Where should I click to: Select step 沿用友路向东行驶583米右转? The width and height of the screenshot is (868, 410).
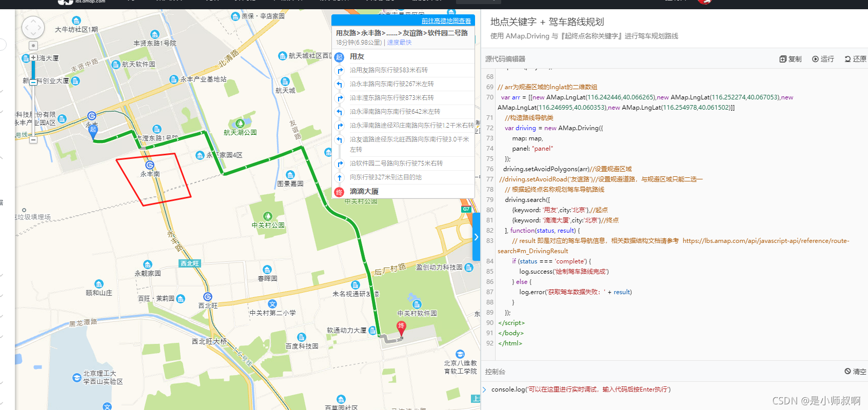click(403, 70)
